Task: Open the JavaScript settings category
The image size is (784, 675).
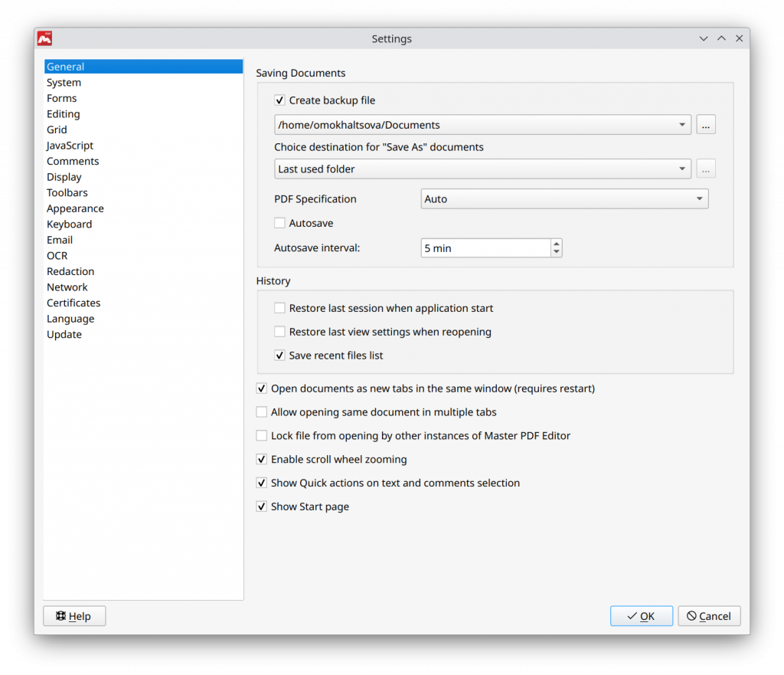Action: [143, 146]
